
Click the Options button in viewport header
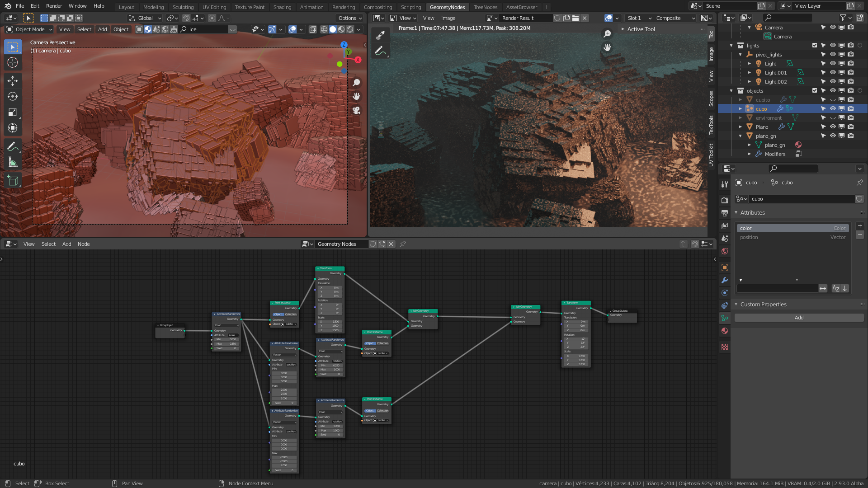coord(350,18)
